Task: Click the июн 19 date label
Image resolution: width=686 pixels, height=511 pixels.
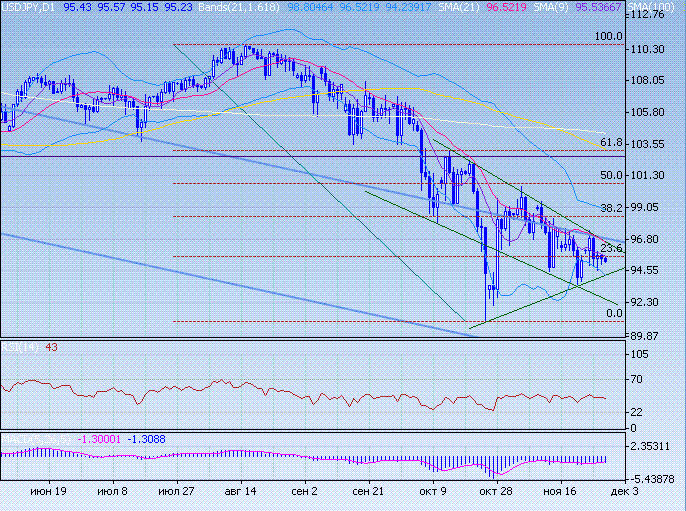Action: click(x=48, y=492)
